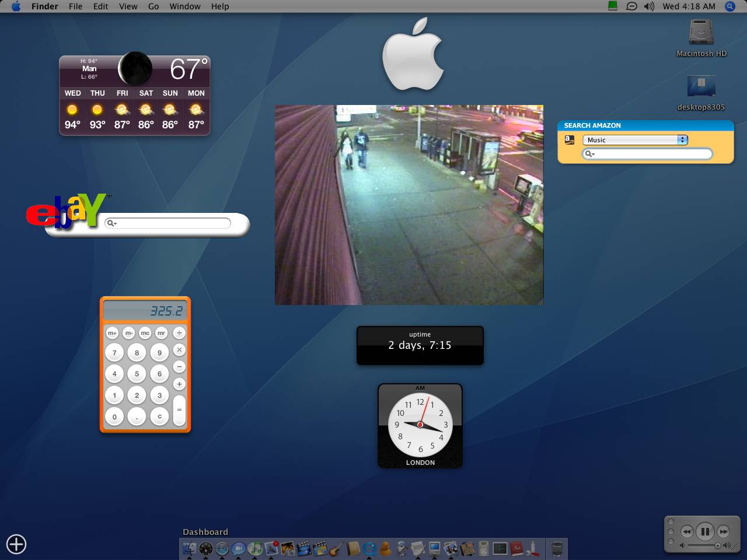
Task: Open the Dashboard widget bar plus button
Action: click(x=16, y=544)
